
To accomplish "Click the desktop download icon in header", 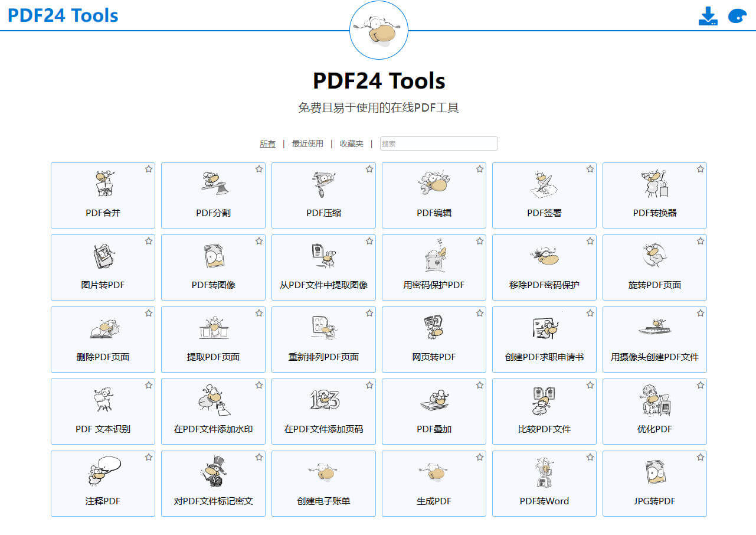I will [x=708, y=16].
